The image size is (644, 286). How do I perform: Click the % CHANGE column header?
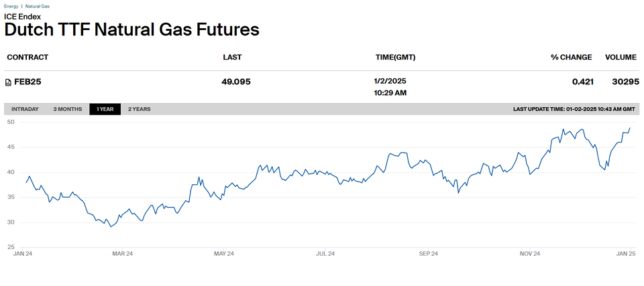point(571,58)
